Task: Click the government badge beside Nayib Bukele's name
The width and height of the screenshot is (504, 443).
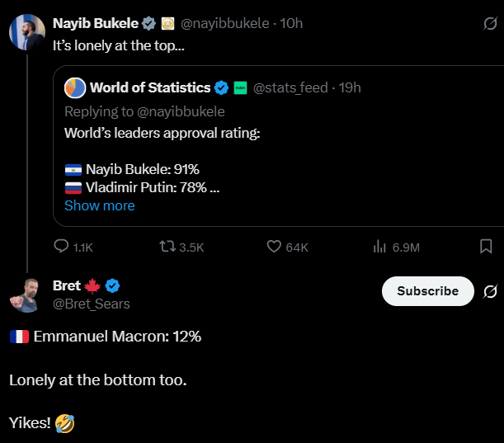Action: tap(167, 23)
